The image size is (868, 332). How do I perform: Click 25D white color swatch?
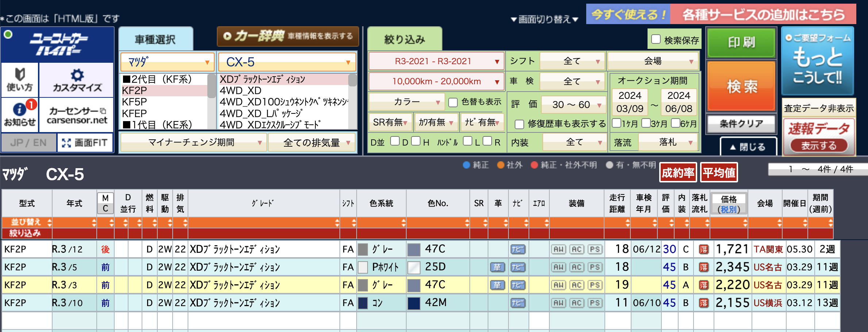[414, 267]
